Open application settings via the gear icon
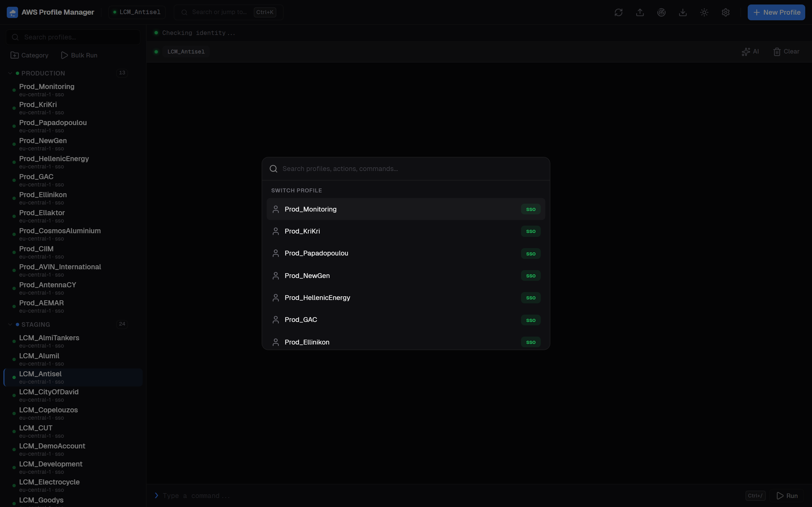The image size is (812, 507). coord(726,12)
